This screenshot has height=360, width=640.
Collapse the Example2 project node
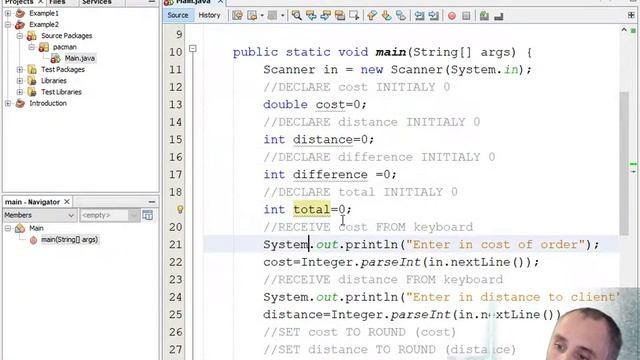point(8,24)
